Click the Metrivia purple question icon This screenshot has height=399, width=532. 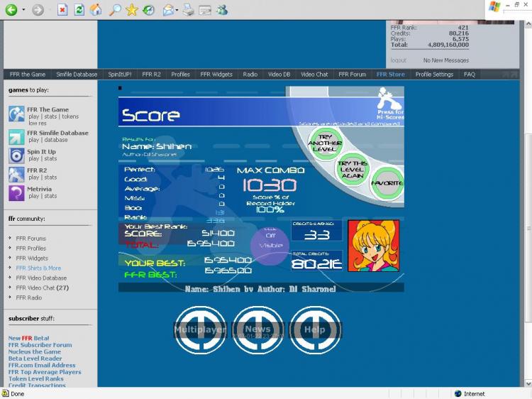(x=16, y=193)
